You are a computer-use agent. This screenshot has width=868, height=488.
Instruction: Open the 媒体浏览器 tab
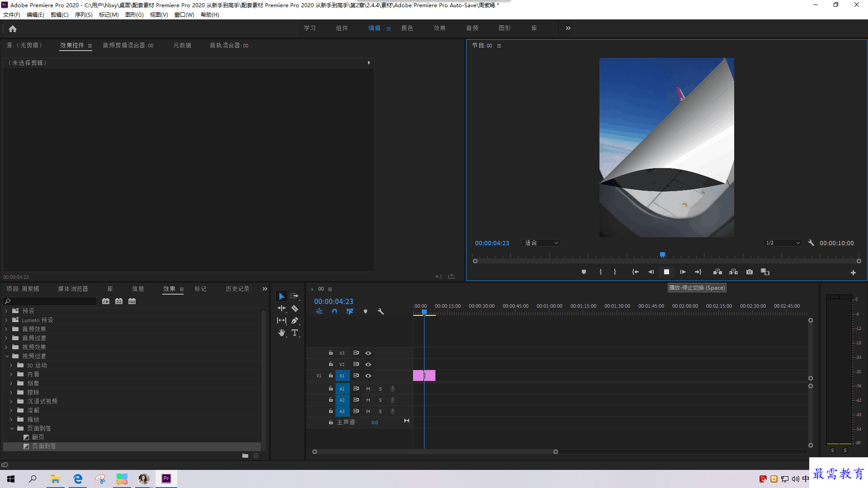click(73, 289)
